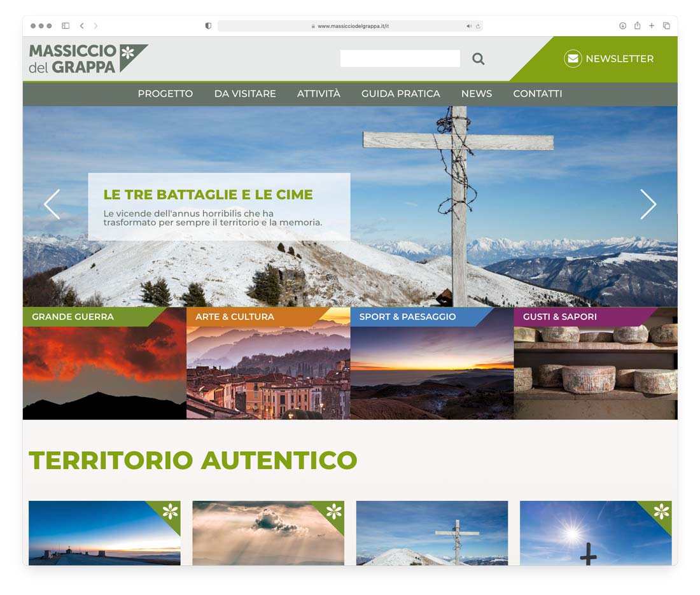Click the privacy shield icon
700x595 pixels.
(x=208, y=26)
